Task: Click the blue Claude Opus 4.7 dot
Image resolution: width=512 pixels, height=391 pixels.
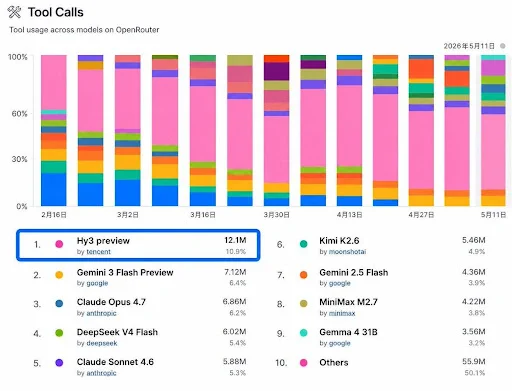Action: tap(59, 304)
